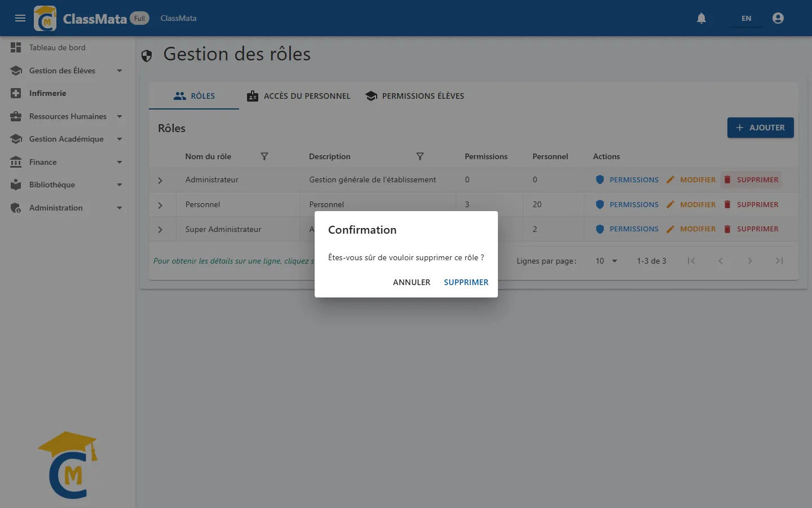Go to the last page of roles
The image size is (812, 508).
(x=779, y=261)
